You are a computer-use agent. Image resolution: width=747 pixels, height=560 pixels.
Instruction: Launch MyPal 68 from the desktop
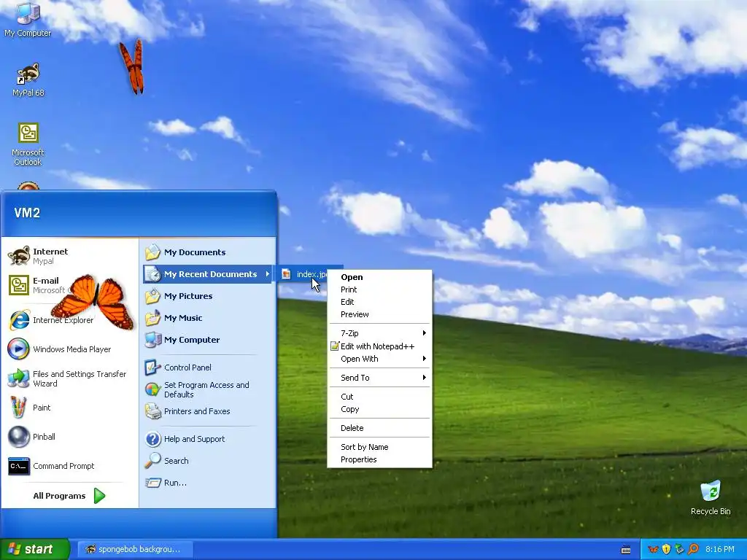(28, 79)
